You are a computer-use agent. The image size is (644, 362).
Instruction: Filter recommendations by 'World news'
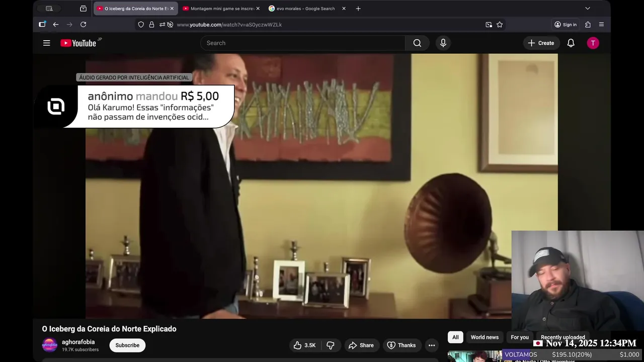(485, 337)
